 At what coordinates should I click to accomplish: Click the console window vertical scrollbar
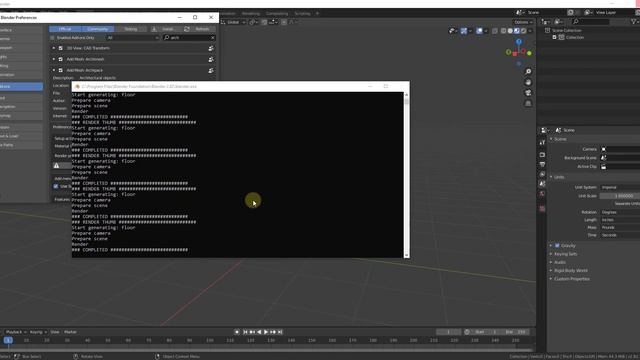[x=406, y=175]
